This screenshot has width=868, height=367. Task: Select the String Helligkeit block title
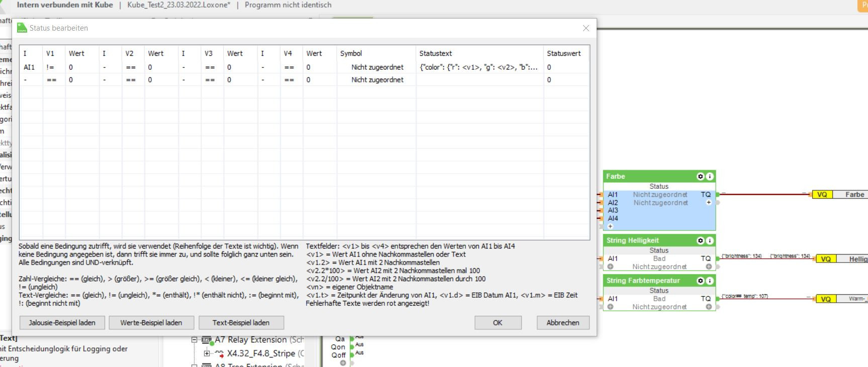click(632, 240)
